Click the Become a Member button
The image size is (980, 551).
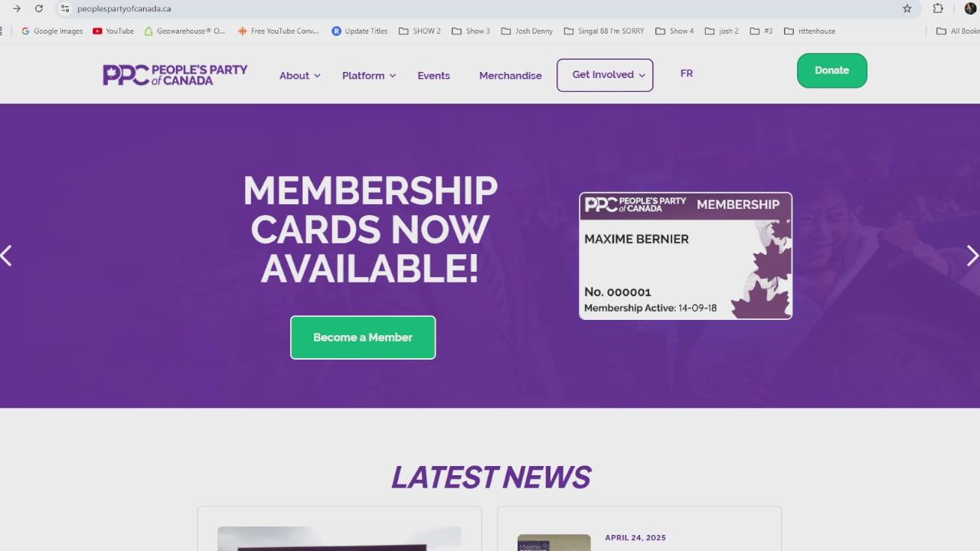(x=363, y=337)
